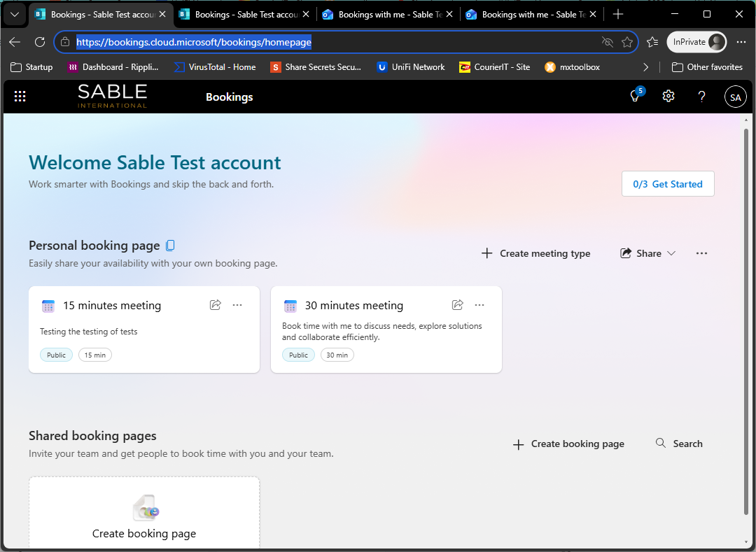Screen dimensions: 756x552
Task: Show more favorites bar items chevron
Action: point(645,67)
